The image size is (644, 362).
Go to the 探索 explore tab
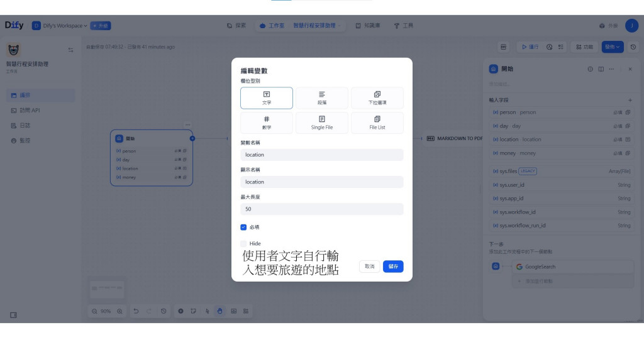(236, 25)
